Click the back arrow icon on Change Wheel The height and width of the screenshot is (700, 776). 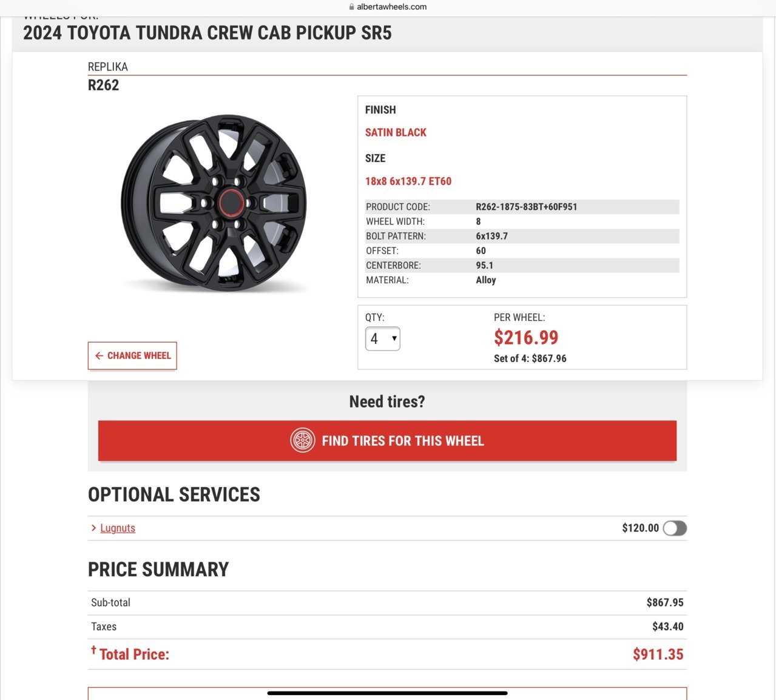tap(100, 356)
